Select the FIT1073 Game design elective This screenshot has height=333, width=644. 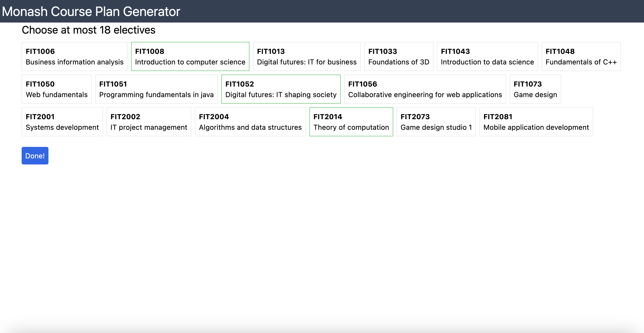[535, 89]
